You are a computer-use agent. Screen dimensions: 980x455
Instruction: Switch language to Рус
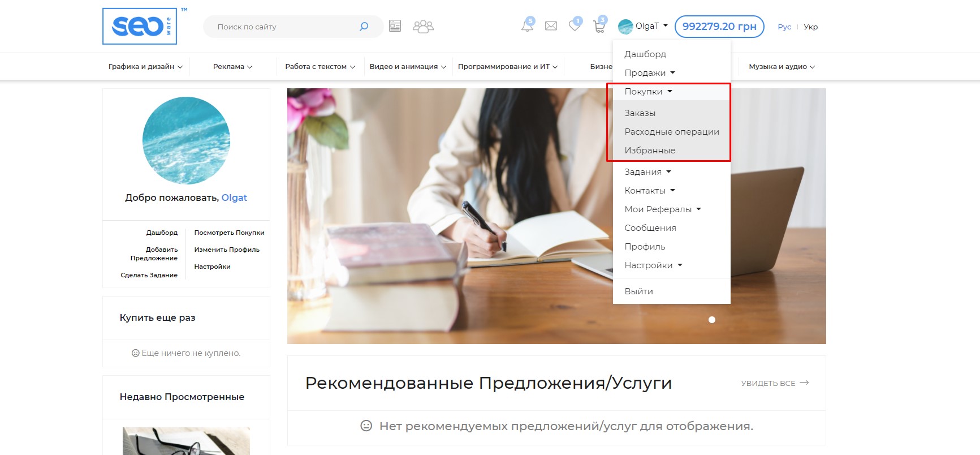[x=784, y=27]
